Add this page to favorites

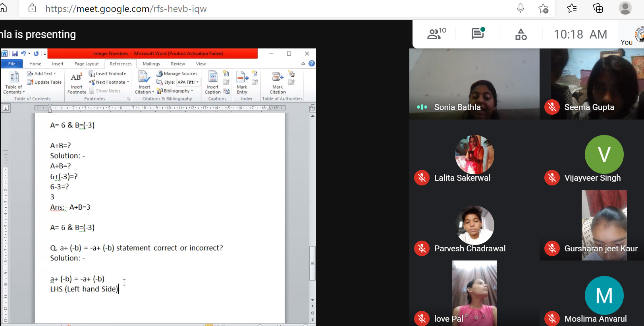543,8
